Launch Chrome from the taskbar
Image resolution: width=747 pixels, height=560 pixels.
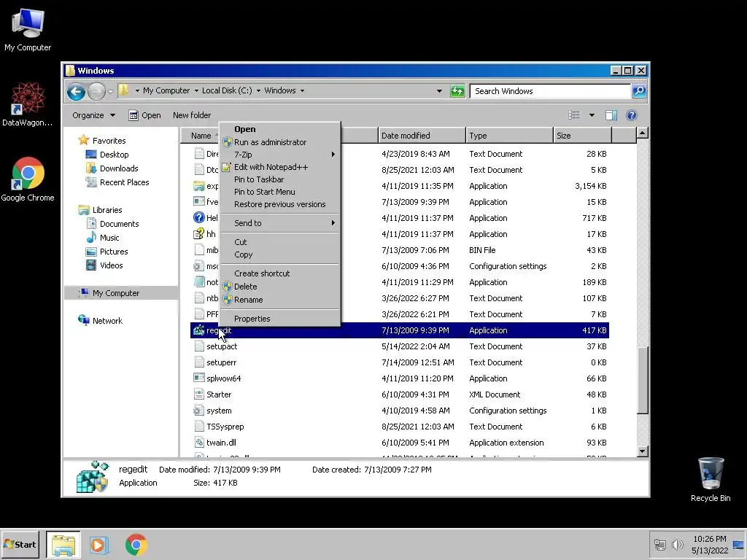(x=136, y=545)
